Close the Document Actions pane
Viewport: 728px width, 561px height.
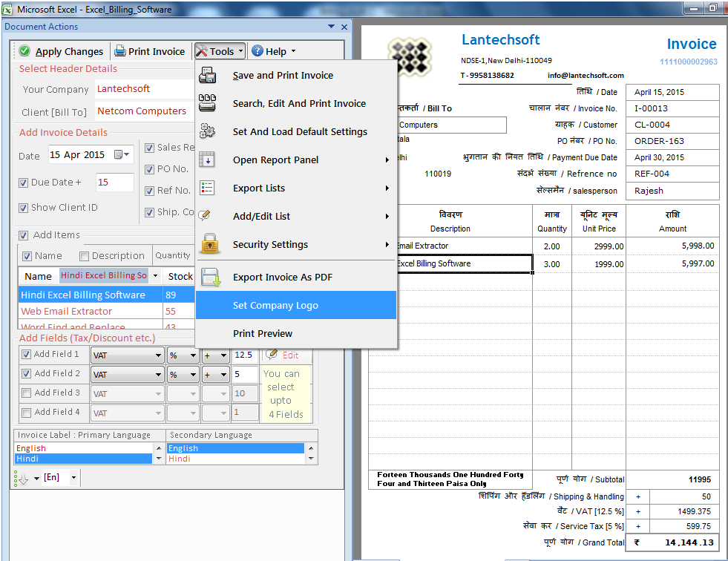344,27
